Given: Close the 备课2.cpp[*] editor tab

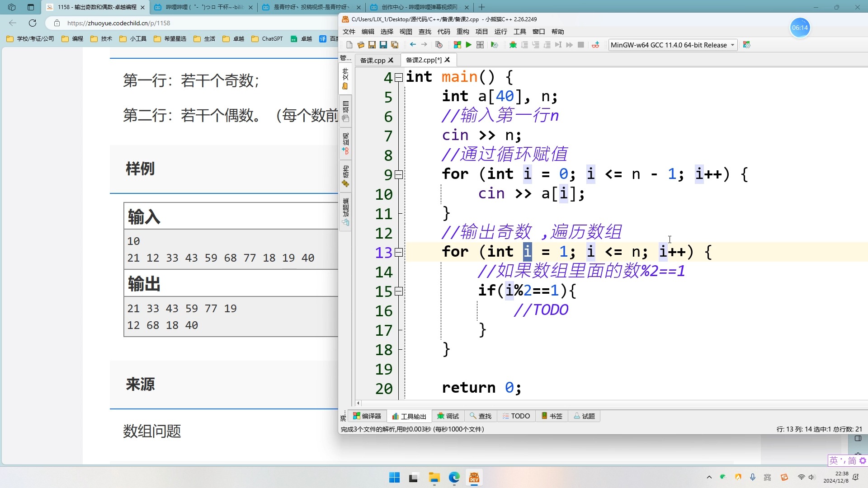Looking at the screenshot, I should [x=447, y=60].
